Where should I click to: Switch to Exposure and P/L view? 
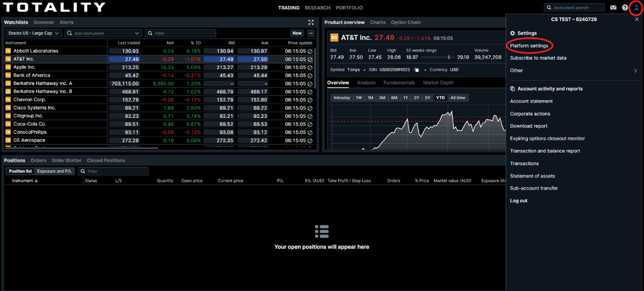click(54, 172)
